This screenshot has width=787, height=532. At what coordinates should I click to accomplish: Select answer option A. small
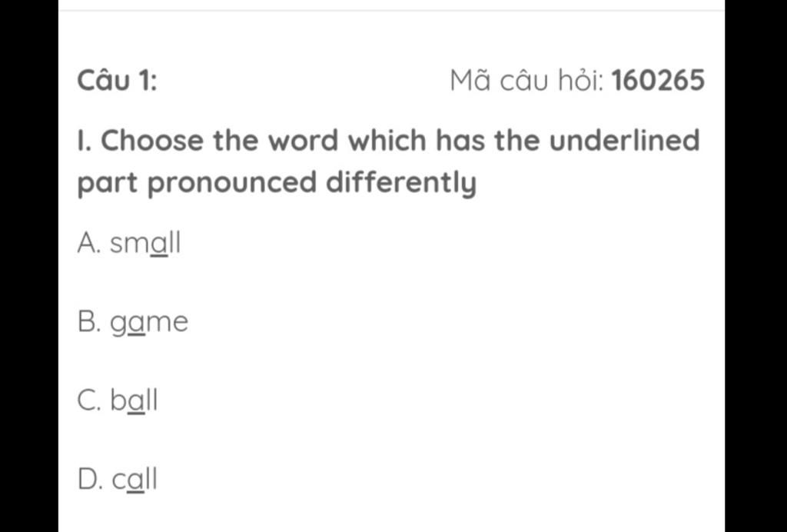point(129,243)
